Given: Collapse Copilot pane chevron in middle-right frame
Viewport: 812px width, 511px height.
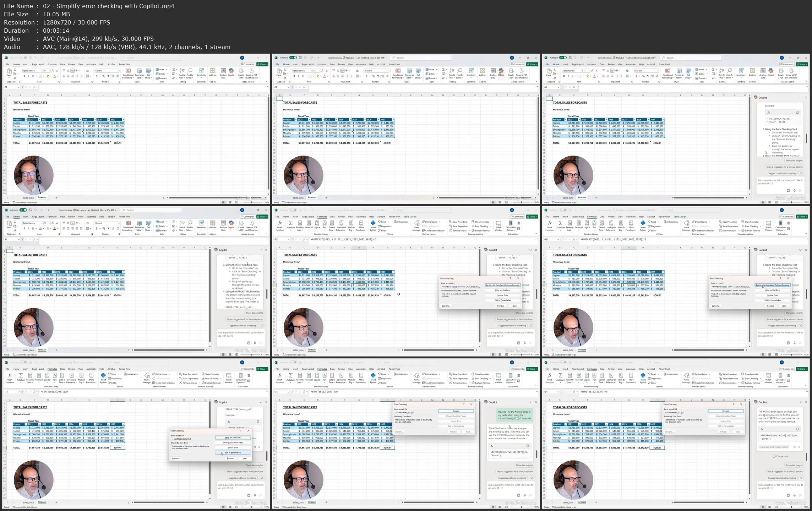Looking at the screenshot, I should pyautogui.click(x=800, y=250).
